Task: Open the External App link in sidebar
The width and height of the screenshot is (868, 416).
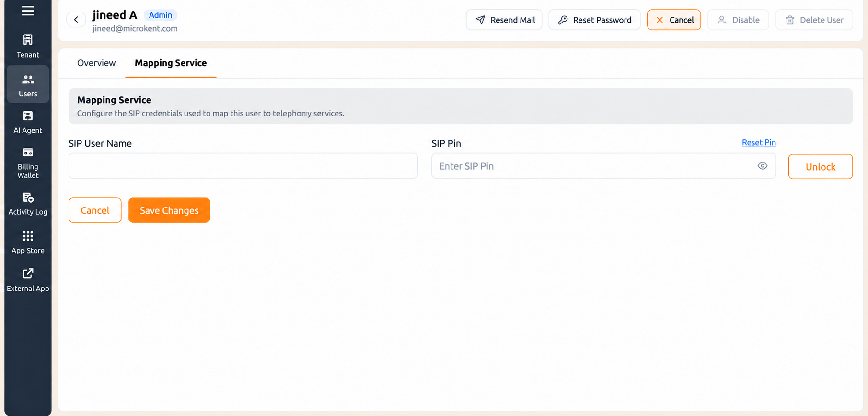Action: point(28,280)
